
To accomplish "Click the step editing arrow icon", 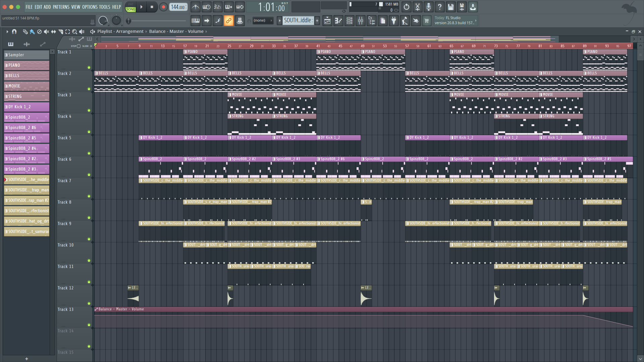I will tap(207, 21).
